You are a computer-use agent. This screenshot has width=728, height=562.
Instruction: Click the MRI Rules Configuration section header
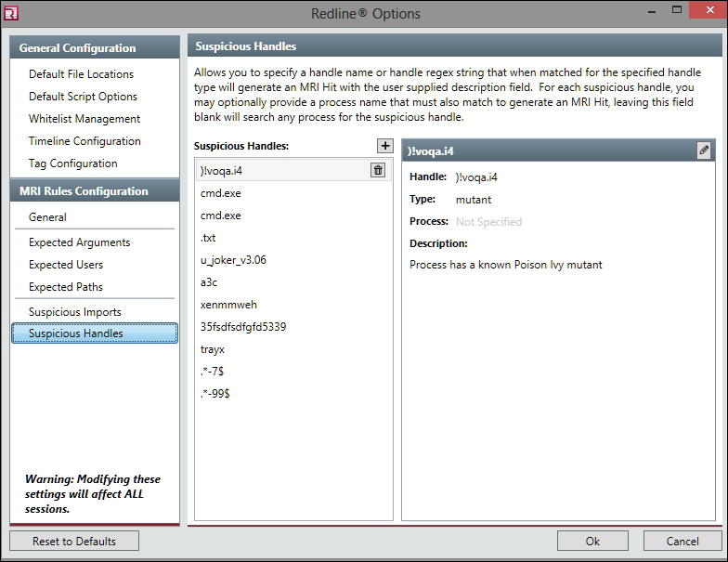pos(95,191)
